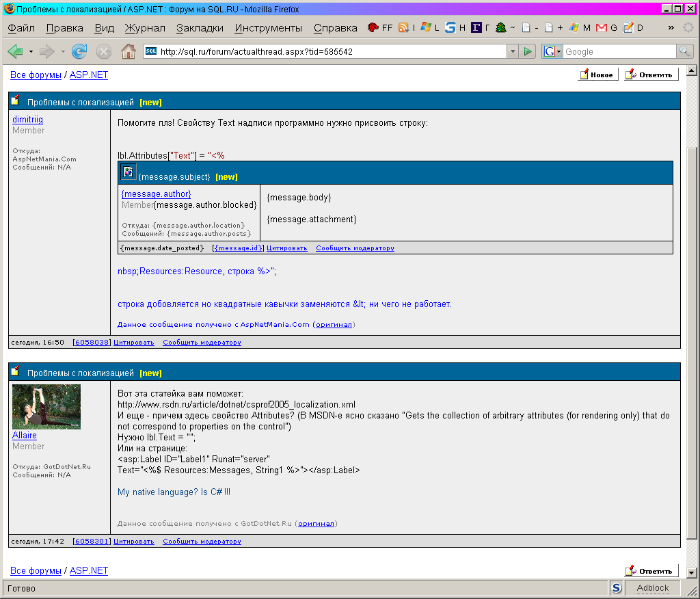Viewport: 700px width, 599px height.
Task: Click the browser Back arrow button
Action: [x=15, y=51]
